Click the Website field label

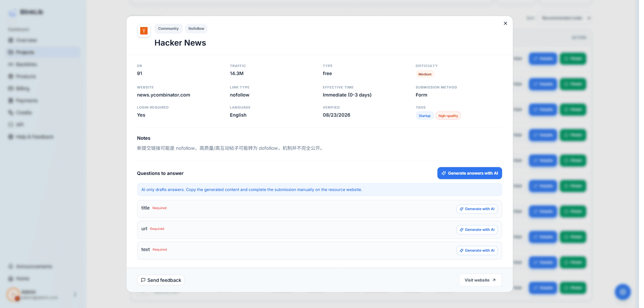tap(145, 87)
